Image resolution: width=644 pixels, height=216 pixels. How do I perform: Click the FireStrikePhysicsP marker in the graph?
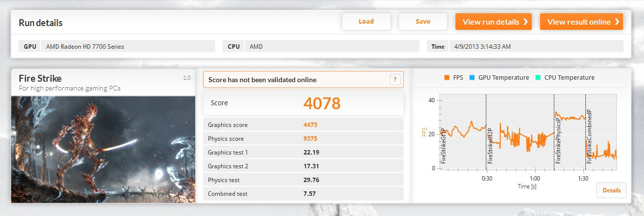point(558,140)
